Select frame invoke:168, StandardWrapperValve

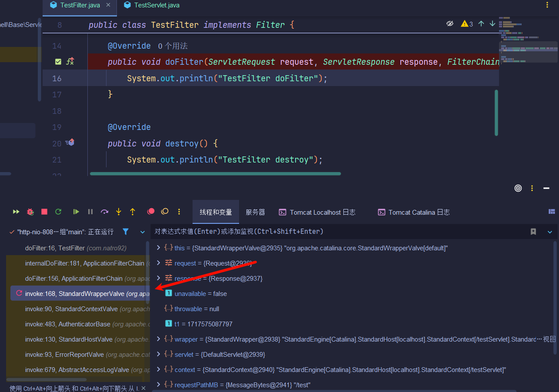pos(80,294)
